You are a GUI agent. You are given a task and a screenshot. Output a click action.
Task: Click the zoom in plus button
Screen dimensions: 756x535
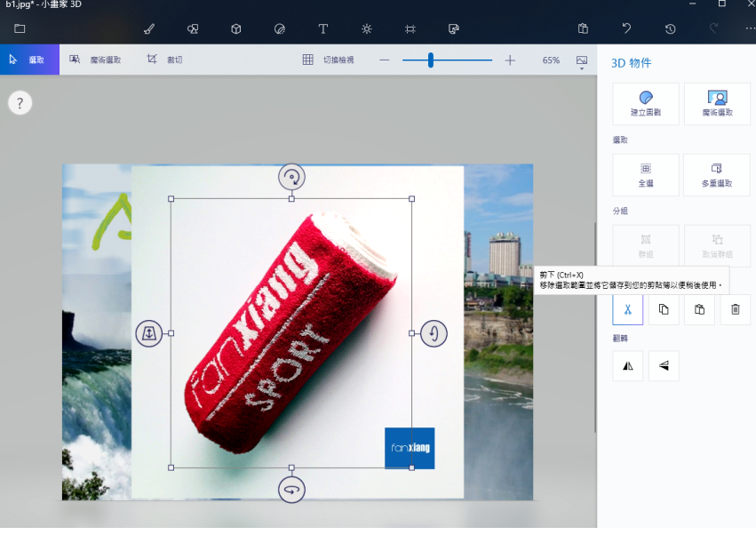(x=510, y=60)
